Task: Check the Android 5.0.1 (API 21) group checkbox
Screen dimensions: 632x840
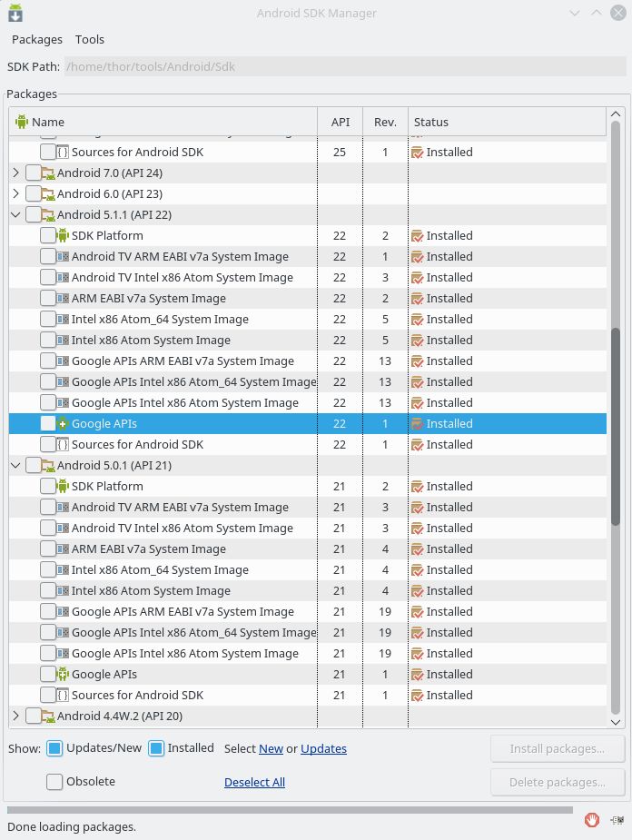Action: [x=34, y=466]
